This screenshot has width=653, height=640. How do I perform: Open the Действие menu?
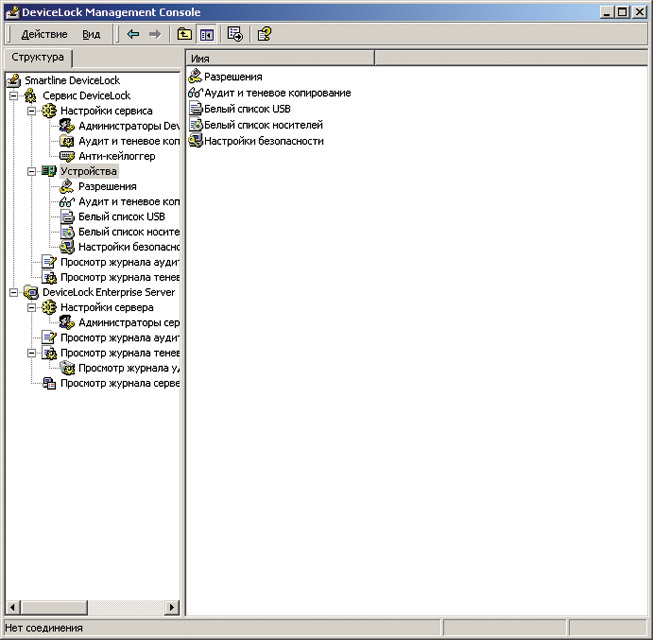click(x=44, y=35)
